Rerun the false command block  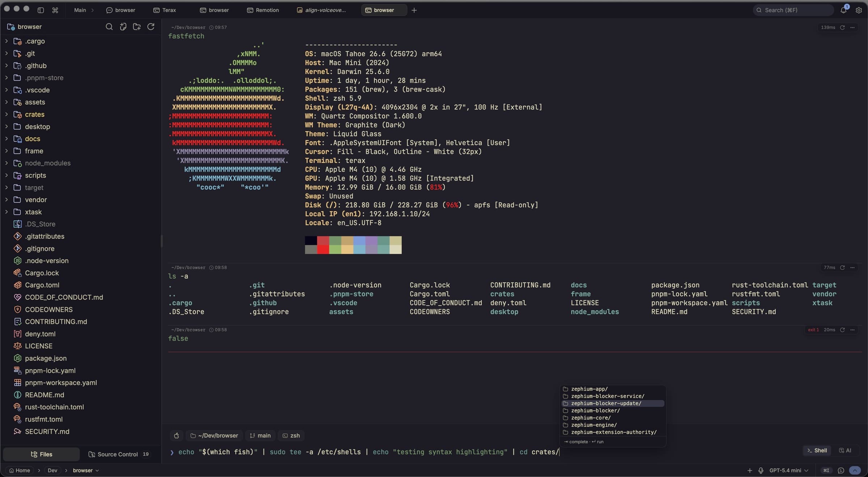(x=842, y=330)
